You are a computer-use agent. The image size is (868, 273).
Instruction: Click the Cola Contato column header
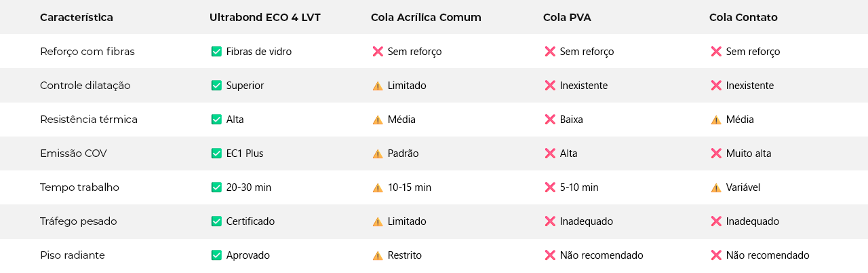pyautogui.click(x=743, y=18)
